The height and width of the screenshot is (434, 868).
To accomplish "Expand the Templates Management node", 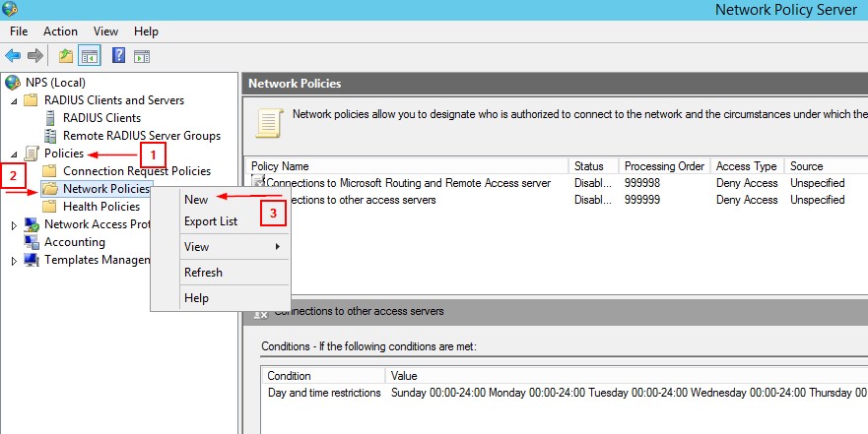I will pos(15,261).
